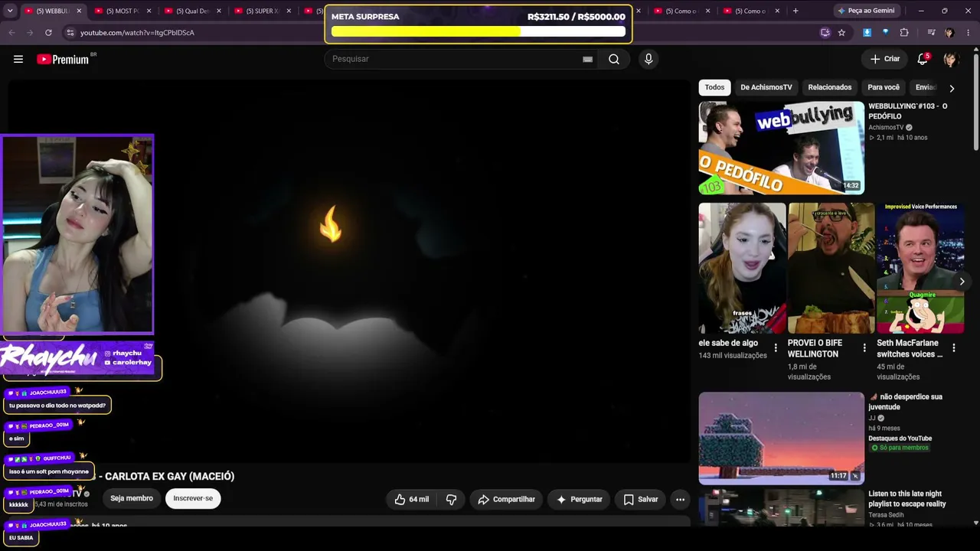Close the WEBBUL browser tab
This screenshot has height=551, width=980.
click(79, 11)
